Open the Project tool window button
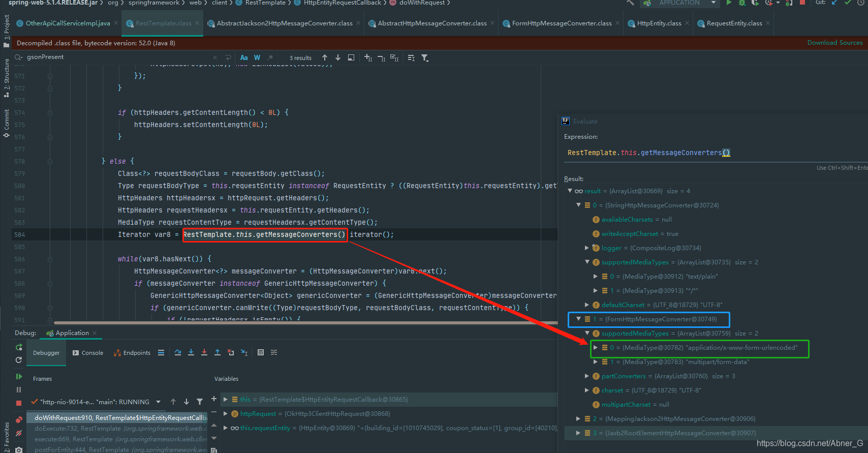Screen dimensions: 868x453 click(x=6, y=31)
